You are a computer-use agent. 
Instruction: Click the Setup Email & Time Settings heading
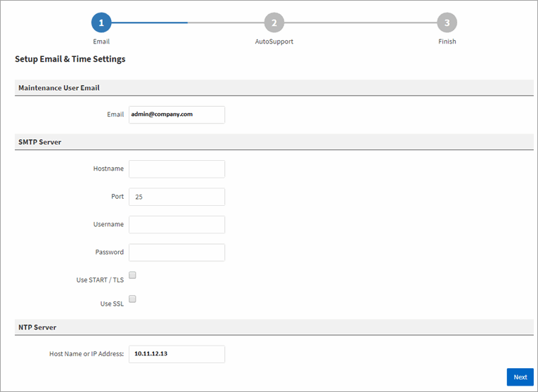[x=70, y=60]
